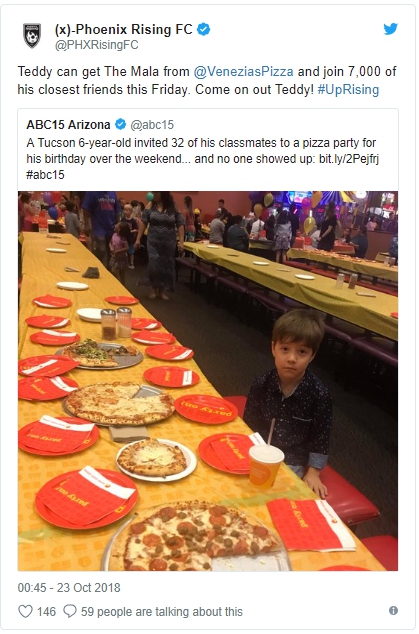Click the reply speech bubble icon

tap(70, 611)
